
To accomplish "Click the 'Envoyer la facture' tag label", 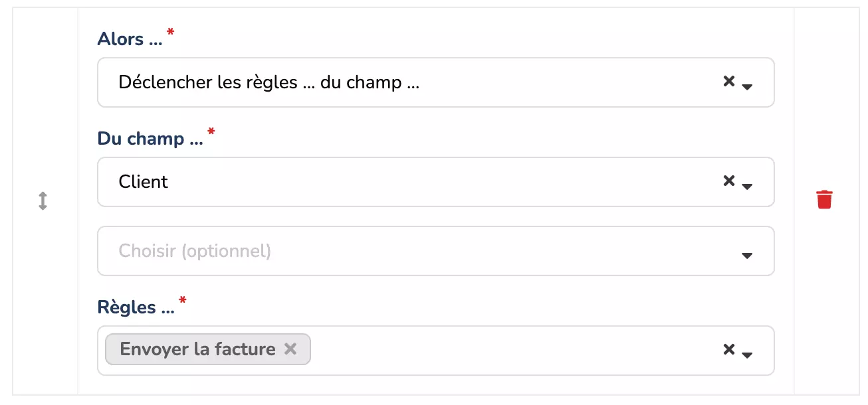I will 197,349.
